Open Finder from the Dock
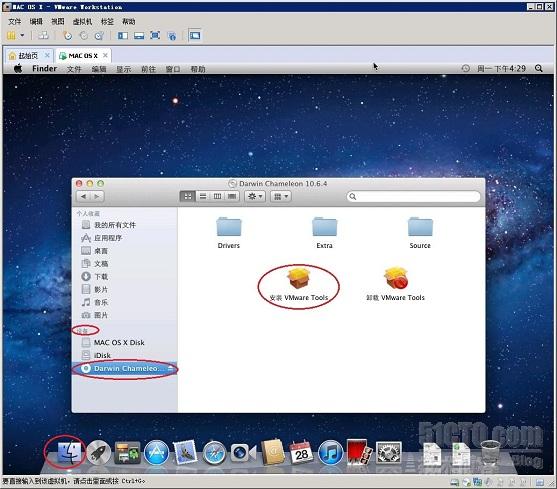Image resolution: width=557 pixels, height=489 pixels. click(x=68, y=452)
